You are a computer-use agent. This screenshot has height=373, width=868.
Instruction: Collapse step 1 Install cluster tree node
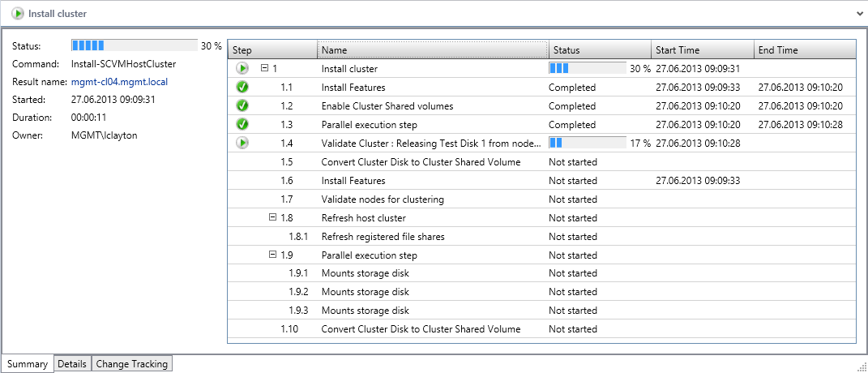point(264,68)
